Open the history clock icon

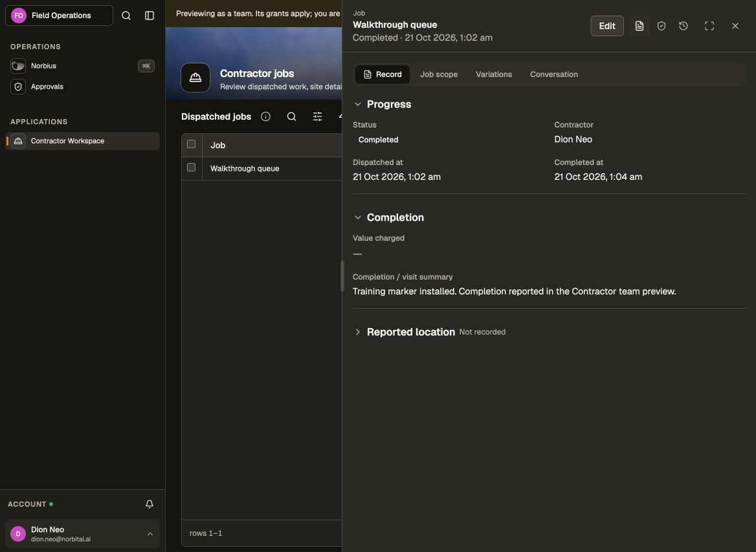pyautogui.click(x=684, y=26)
